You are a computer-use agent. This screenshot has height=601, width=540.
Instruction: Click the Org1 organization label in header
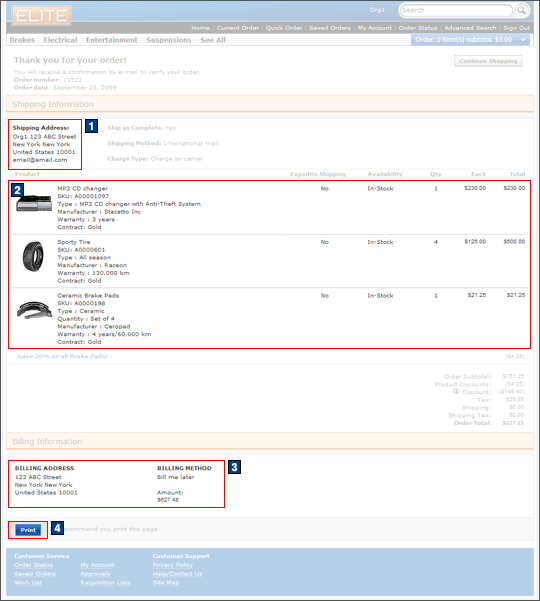(x=377, y=10)
